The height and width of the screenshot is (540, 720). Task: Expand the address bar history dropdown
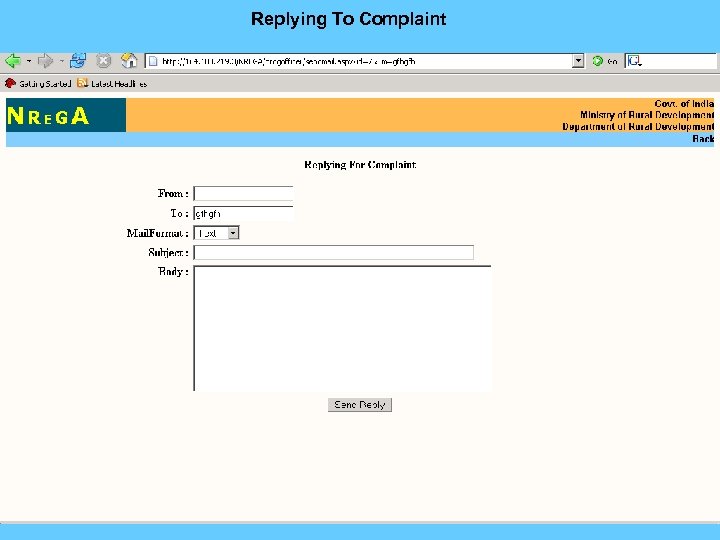tap(578, 61)
